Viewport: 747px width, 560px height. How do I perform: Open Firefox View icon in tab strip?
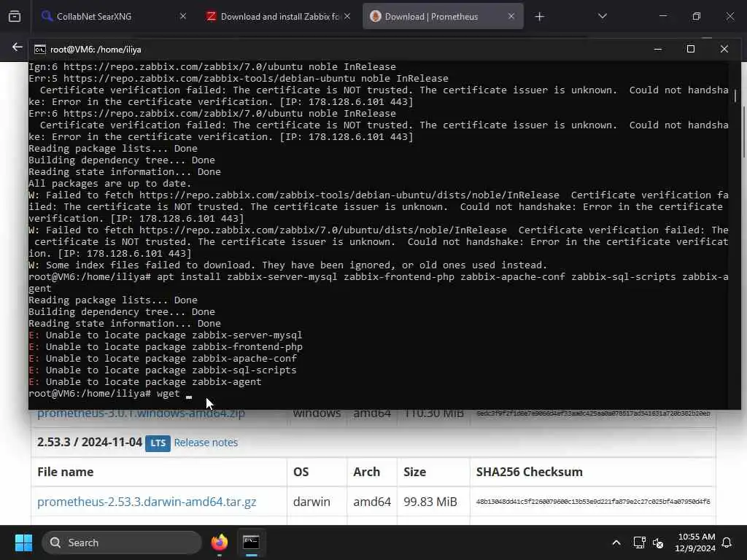(15, 17)
